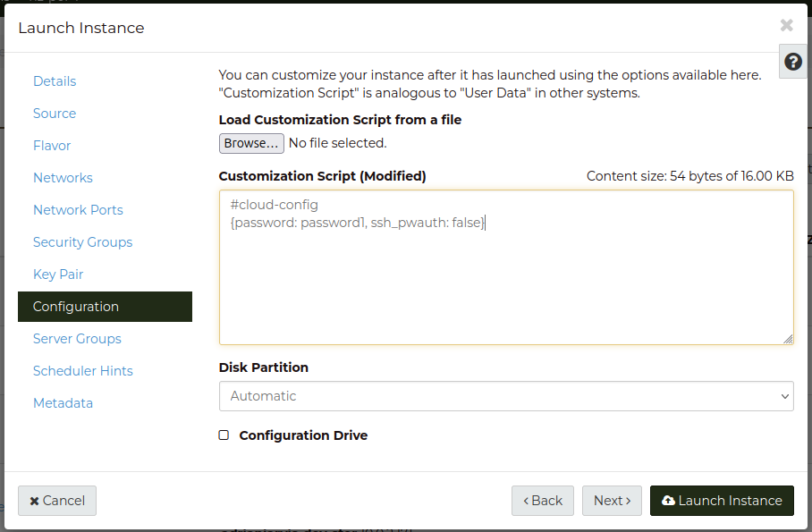Click the X icon inside the Cancel button

pyautogui.click(x=36, y=501)
